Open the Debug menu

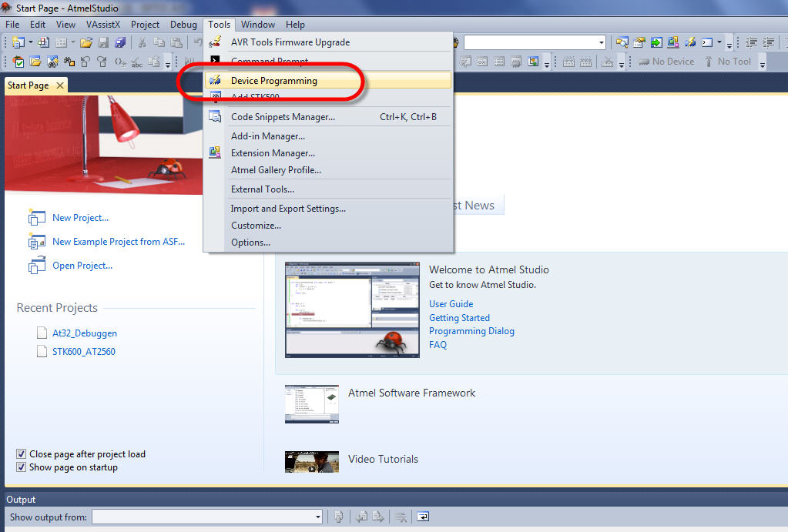[183, 24]
